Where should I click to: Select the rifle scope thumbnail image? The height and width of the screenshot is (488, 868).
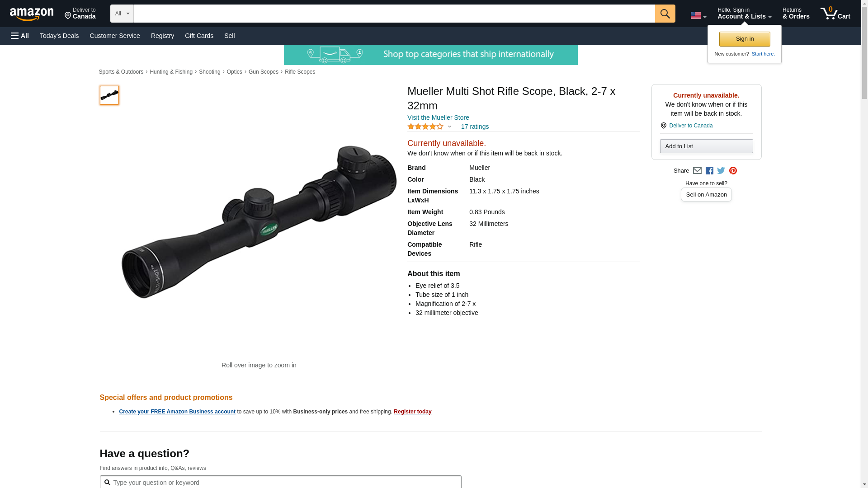coord(109,95)
